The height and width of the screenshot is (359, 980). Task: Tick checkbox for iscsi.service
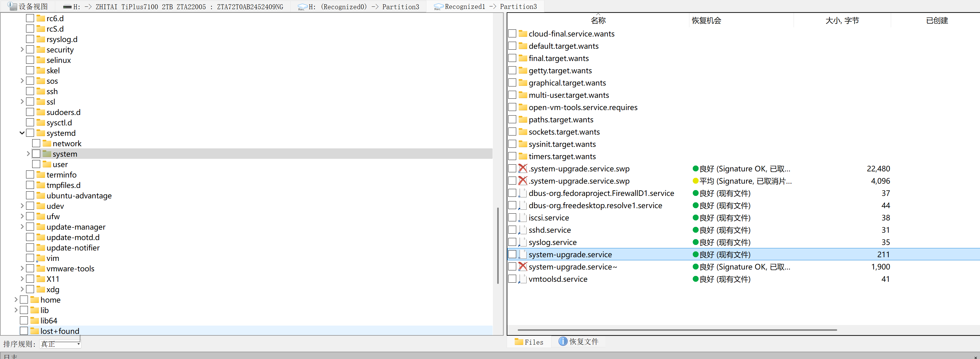click(x=512, y=218)
